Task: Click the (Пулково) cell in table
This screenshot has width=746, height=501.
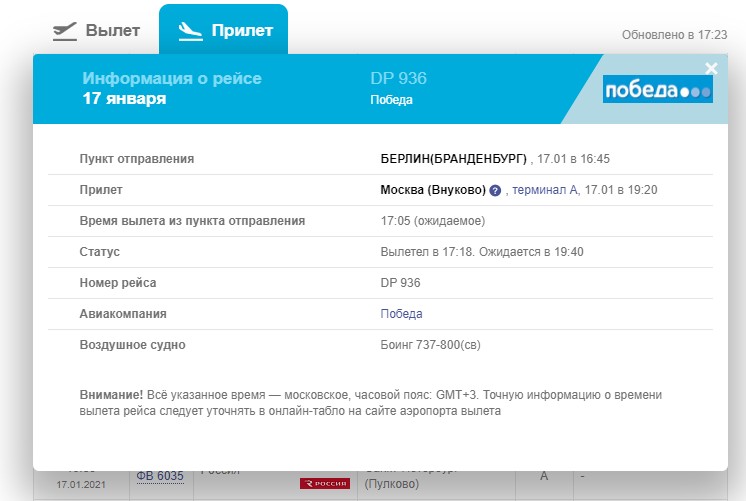Action: coord(392,484)
